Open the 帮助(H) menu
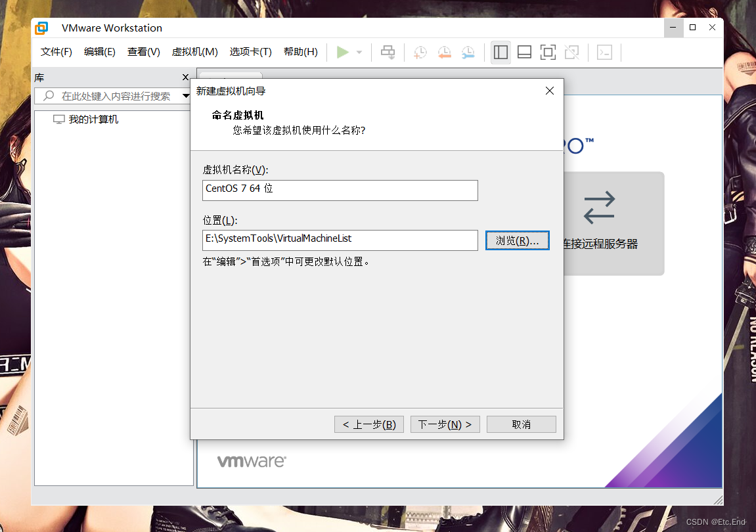756x532 pixels. pyautogui.click(x=301, y=52)
